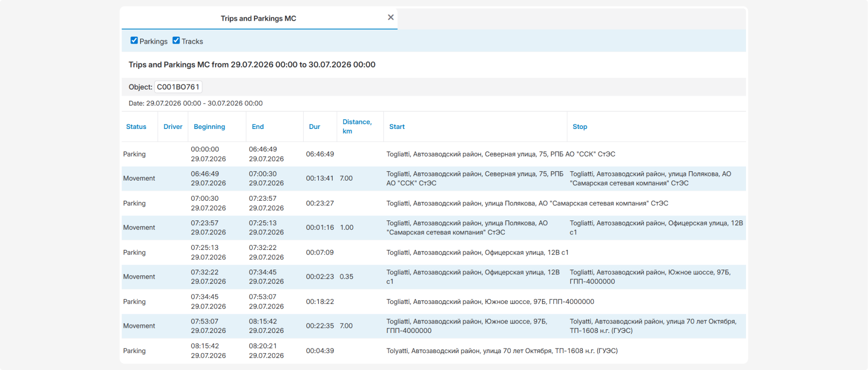Click distance value 1.00
The image size is (868, 370).
click(x=347, y=228)
